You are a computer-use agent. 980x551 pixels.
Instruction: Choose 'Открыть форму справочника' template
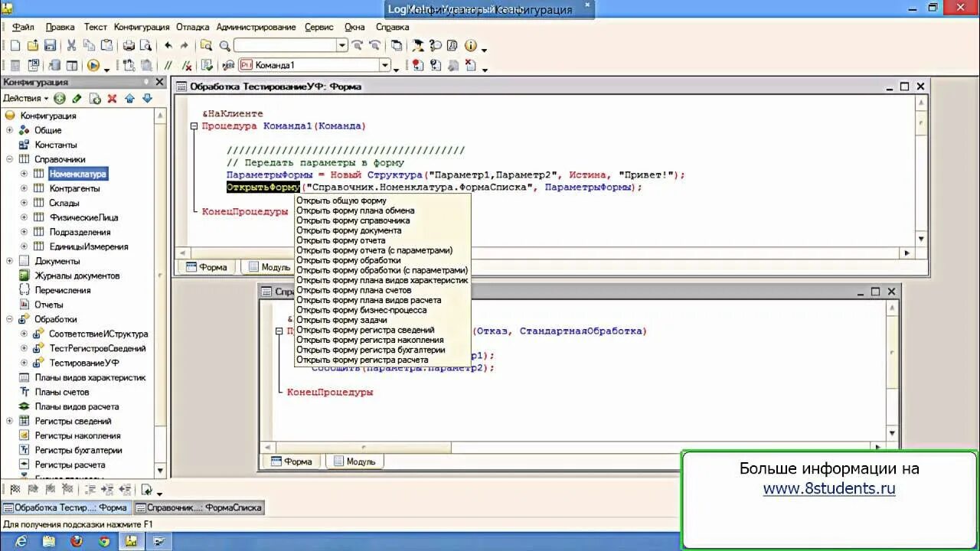point(353,220)
